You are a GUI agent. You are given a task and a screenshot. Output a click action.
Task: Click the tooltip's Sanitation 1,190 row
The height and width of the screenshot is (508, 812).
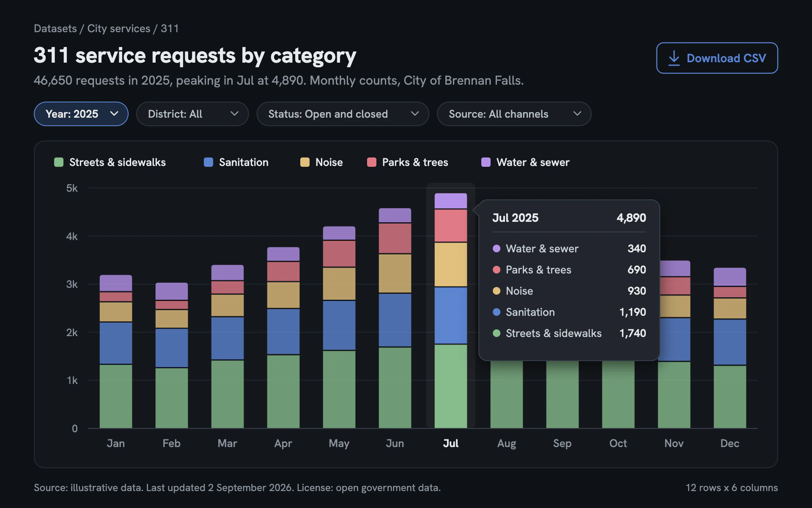(x=569, y=312)
